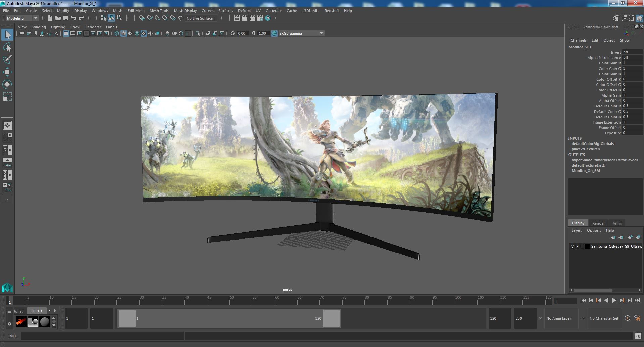
Task: Snap to curves icon
Action: point(149,18)
